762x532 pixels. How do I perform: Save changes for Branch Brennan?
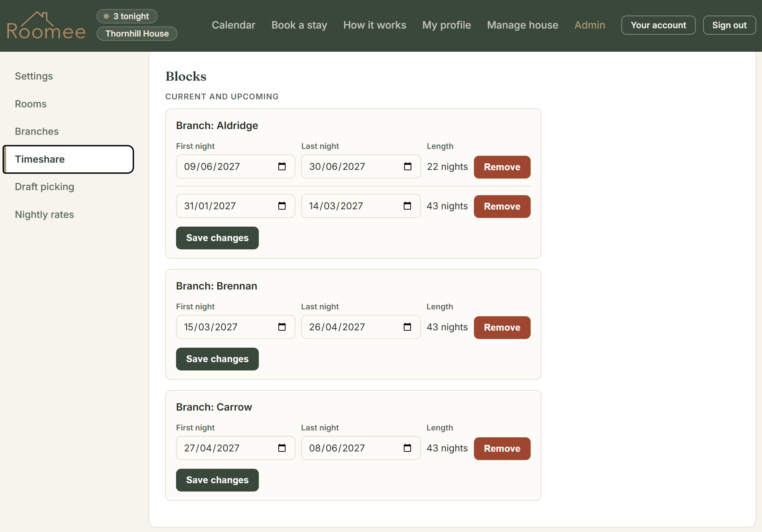click(217, 359)
